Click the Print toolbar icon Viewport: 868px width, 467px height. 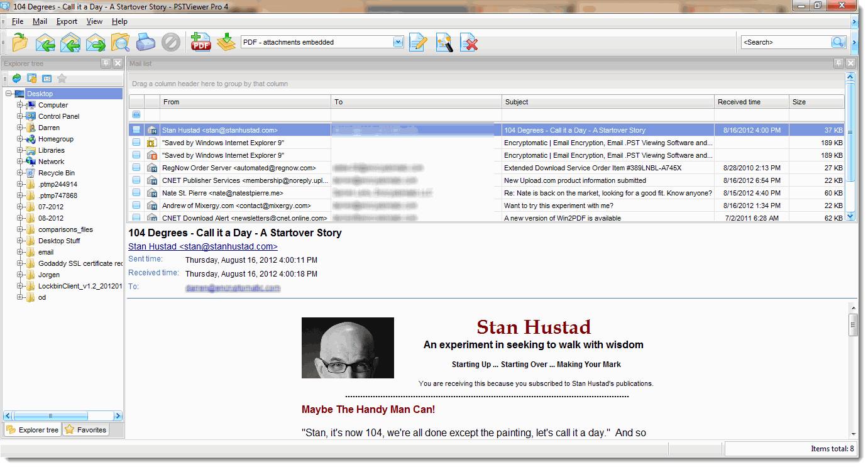click(x=145, y=42)
